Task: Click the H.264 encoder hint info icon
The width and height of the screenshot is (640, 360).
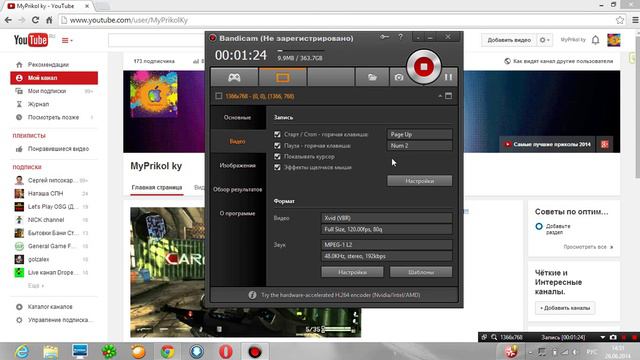Action: point(252,295)
